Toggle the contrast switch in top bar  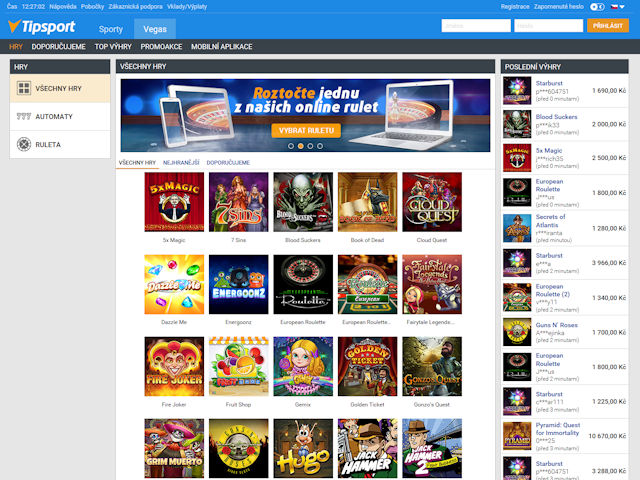coord(597,7)
